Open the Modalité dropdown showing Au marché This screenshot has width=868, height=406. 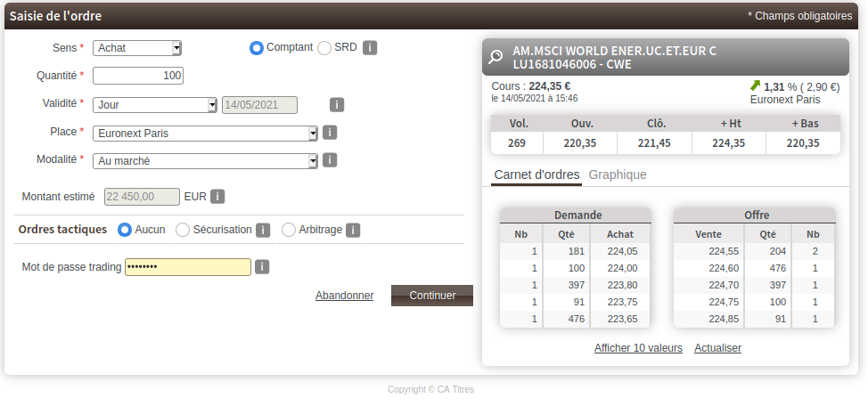coord(205,161)
